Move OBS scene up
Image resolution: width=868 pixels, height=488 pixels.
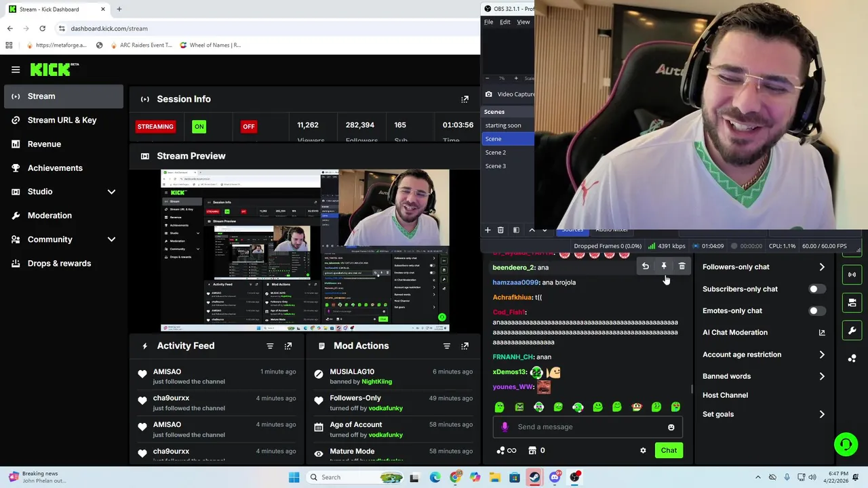[532, 230]
